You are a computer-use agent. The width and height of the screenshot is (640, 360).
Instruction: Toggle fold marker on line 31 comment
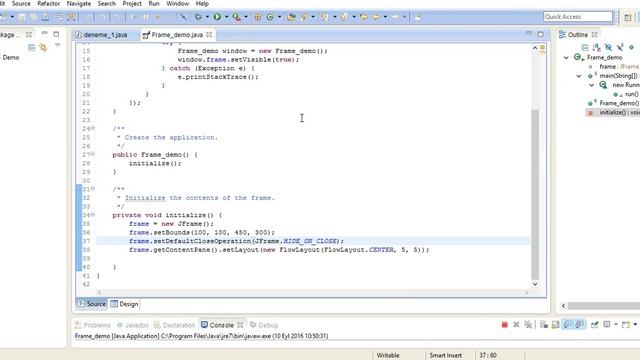pyautogui.click(x=93, y=189)
